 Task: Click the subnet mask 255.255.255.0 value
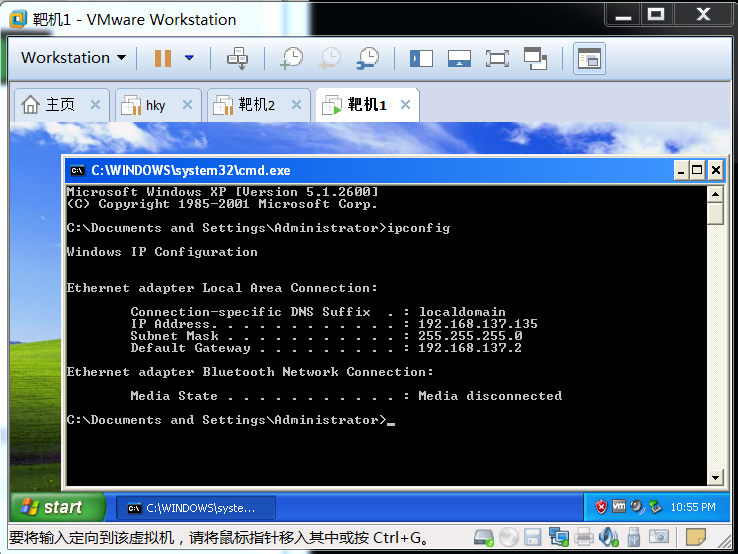coord(470,336)
